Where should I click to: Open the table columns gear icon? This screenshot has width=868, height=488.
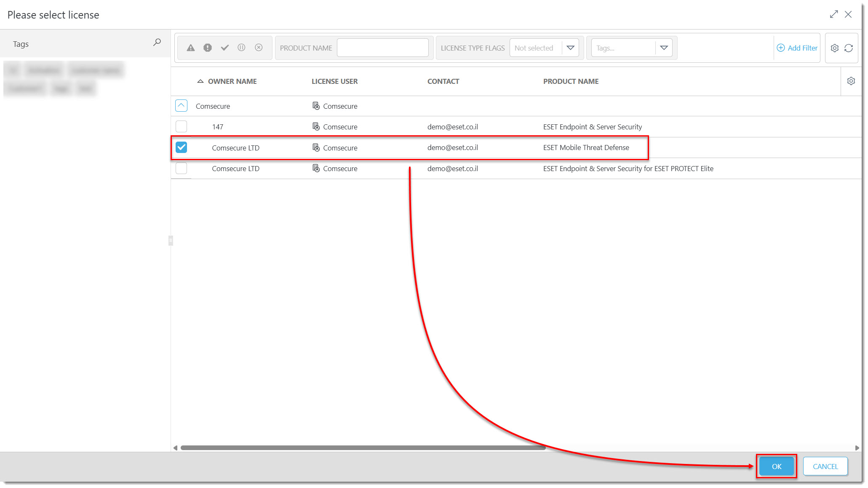(851, 81)
